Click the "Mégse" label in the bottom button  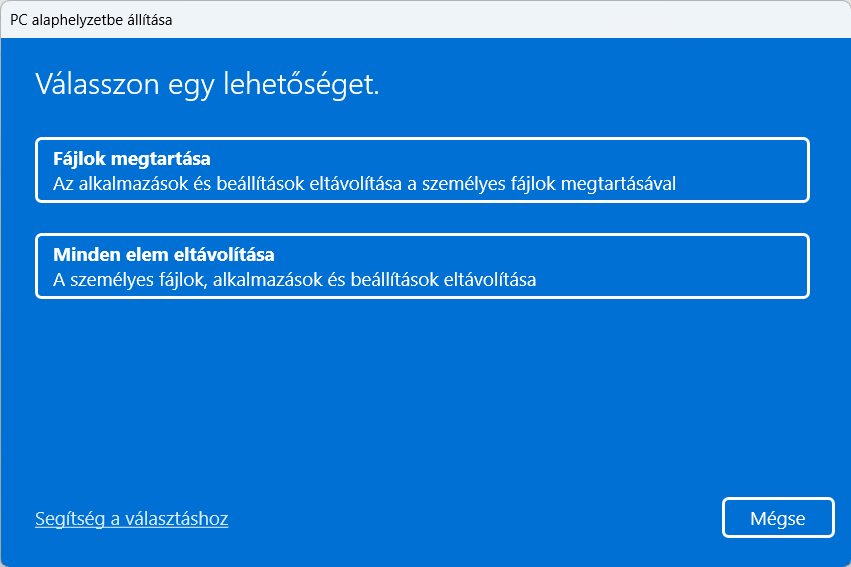(778, 518)
